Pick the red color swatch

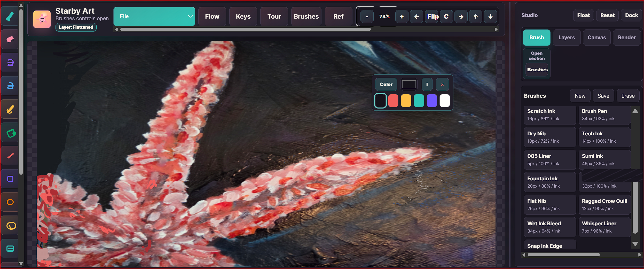click(x=393, y=101)
